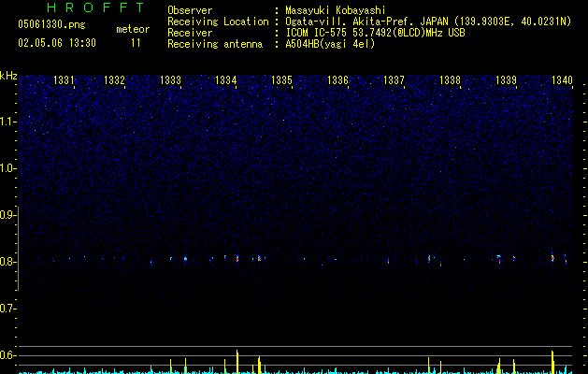Image resolution: width=588 pixels, height=374 pixels.
Task: Click the meteor count value 11
Action: point(136,43)
